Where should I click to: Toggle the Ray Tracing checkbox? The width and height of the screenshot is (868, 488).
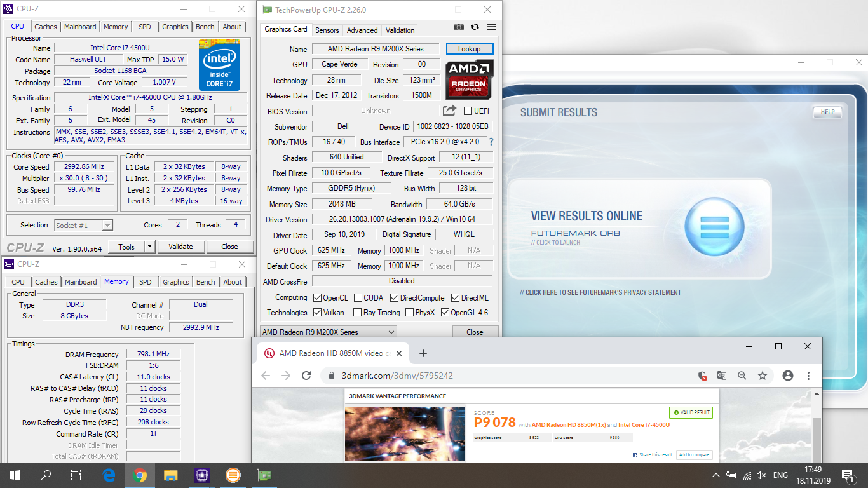pyautogui.click(x=358, y=313)
